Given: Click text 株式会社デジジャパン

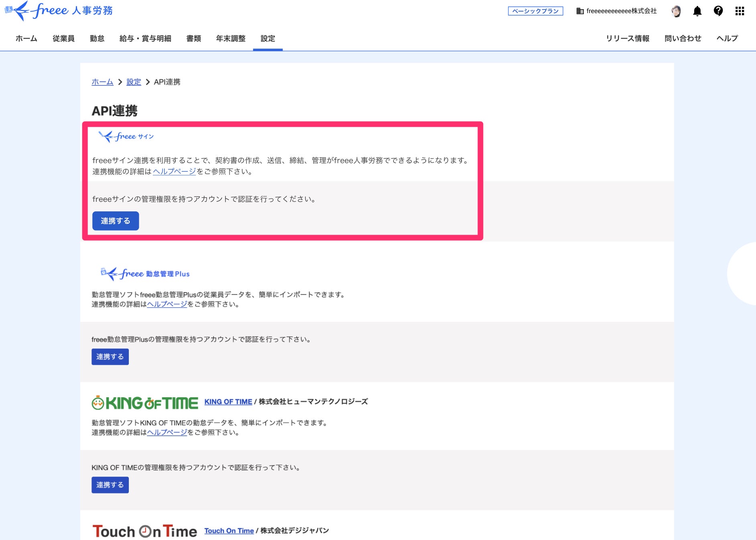Looking at the screenshot, I should 295,531.
